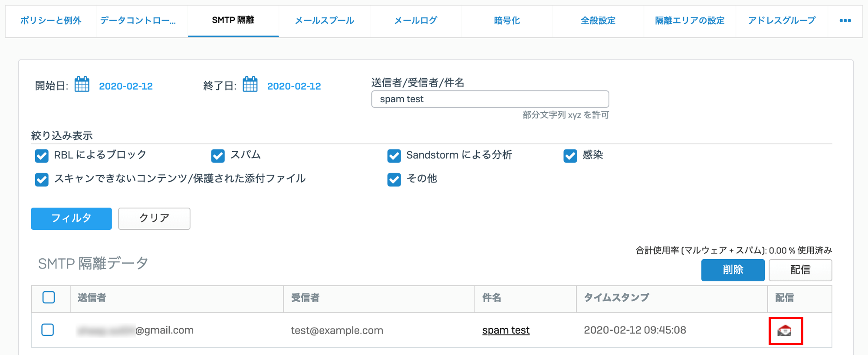
Task: Click the red envelope deliver icon
Action: [x=784, y=331]
